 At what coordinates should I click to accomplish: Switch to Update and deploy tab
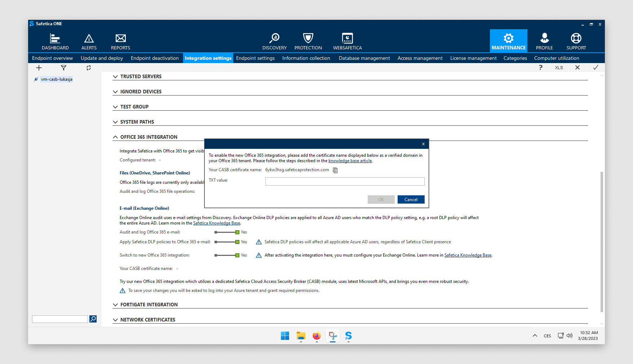102,58
